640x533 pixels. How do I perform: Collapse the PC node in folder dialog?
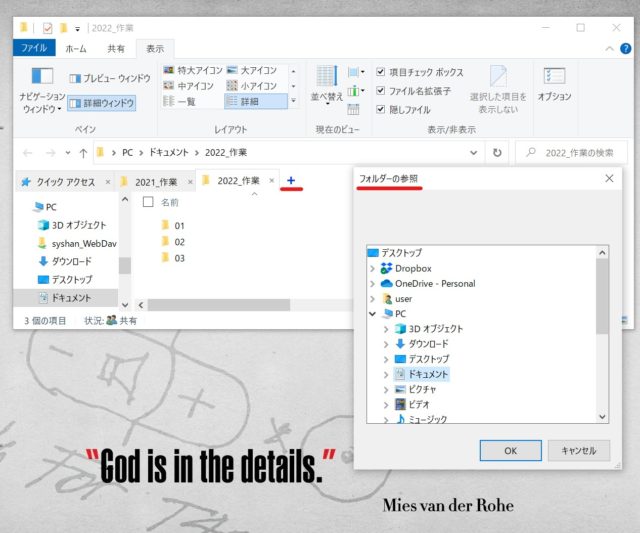click(373, 313)
